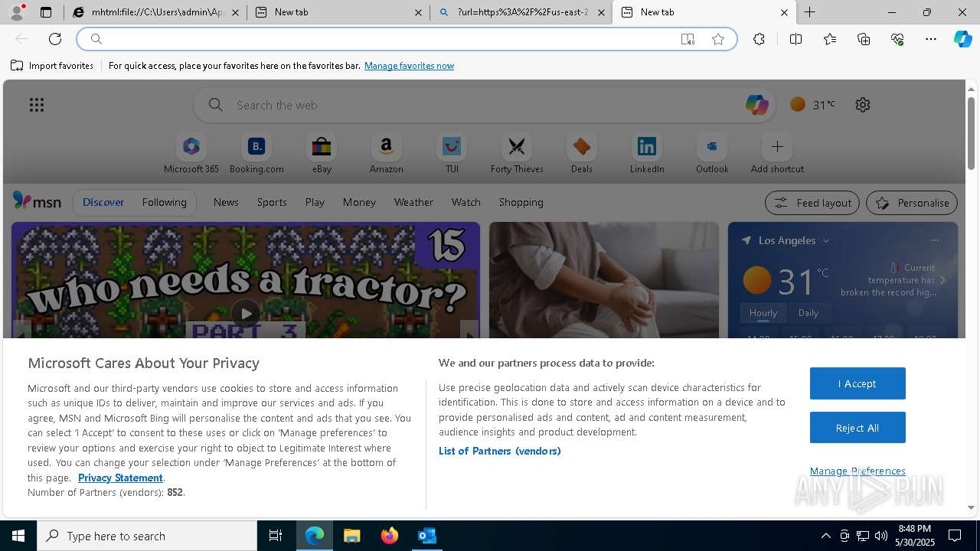Viewport: 980px width, 551px height.
Task: Open Windows Start menu
Action: click(x=18, y=536)
